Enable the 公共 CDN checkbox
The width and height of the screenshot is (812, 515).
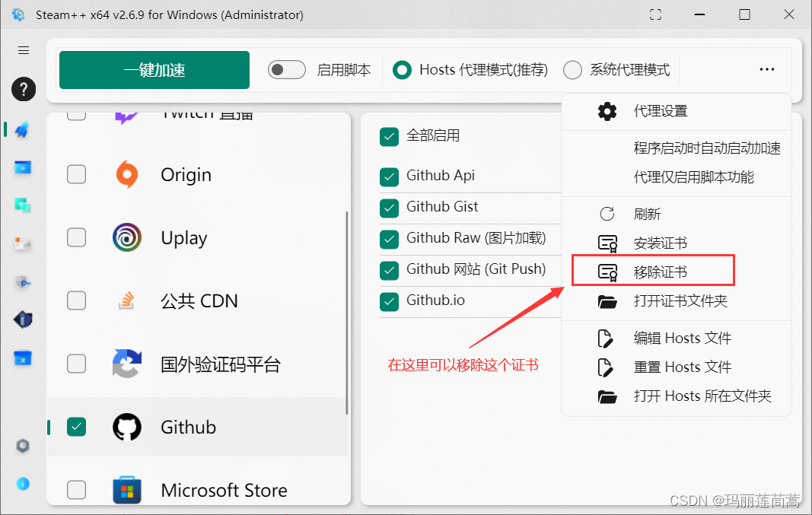[77, 300]
